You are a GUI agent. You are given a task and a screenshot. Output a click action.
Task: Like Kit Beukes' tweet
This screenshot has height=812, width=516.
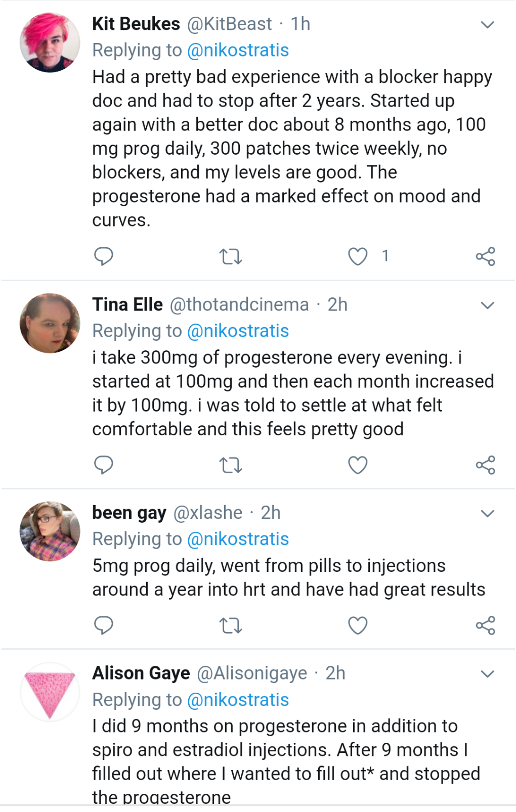[358, 256]
